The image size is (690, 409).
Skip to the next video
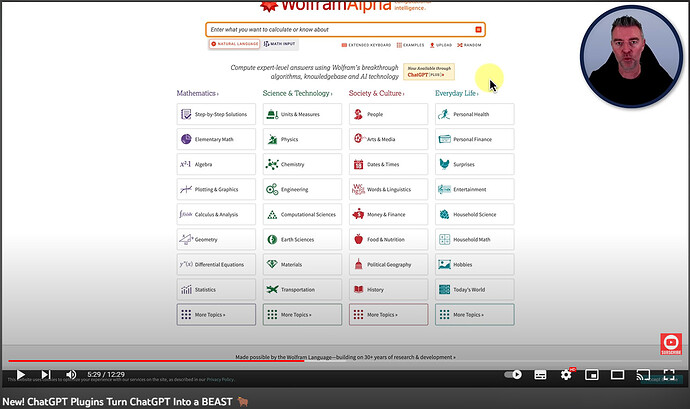(46, 375)
